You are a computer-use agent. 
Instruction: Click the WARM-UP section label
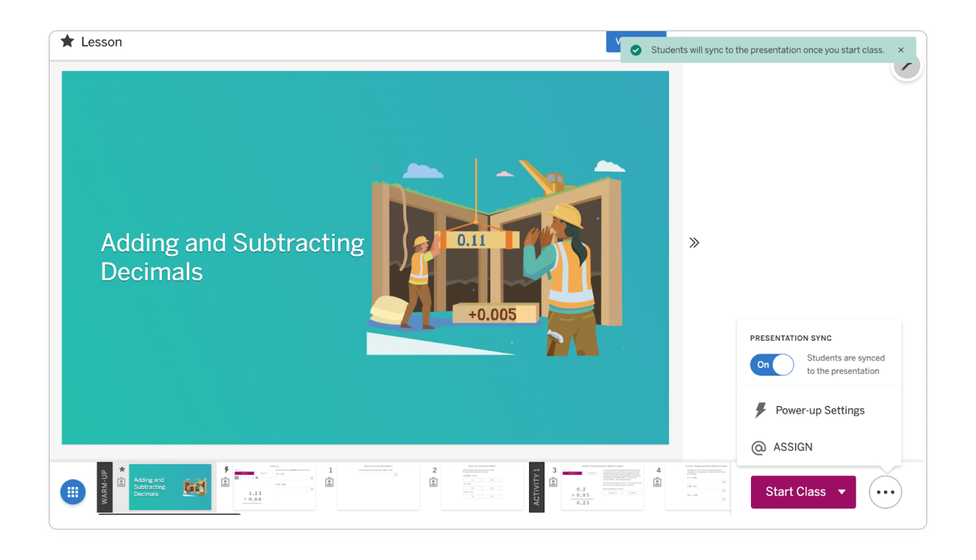point(104,488)
